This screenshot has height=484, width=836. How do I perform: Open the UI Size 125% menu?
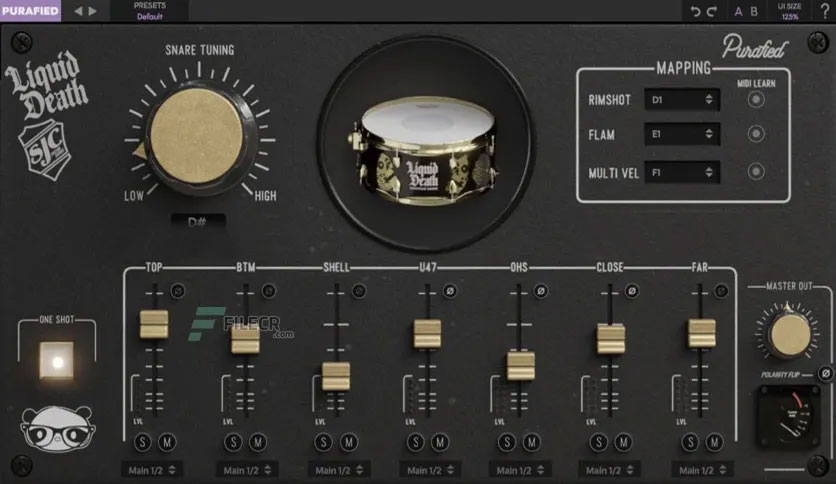(789, 11)
